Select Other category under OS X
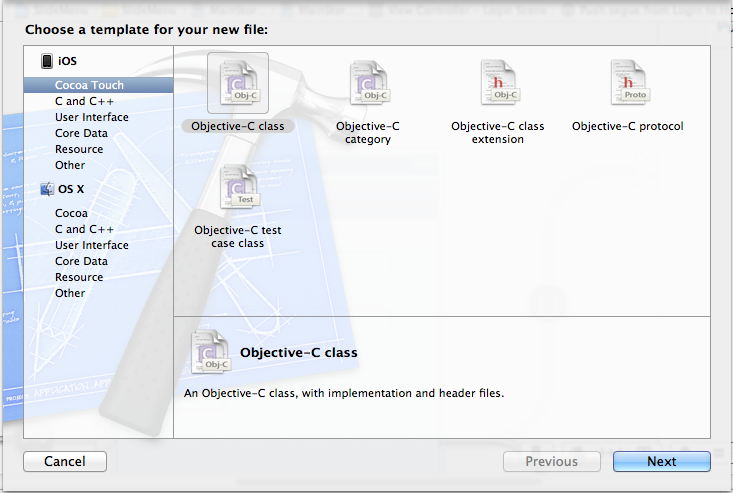 click(x=70, y=293)
